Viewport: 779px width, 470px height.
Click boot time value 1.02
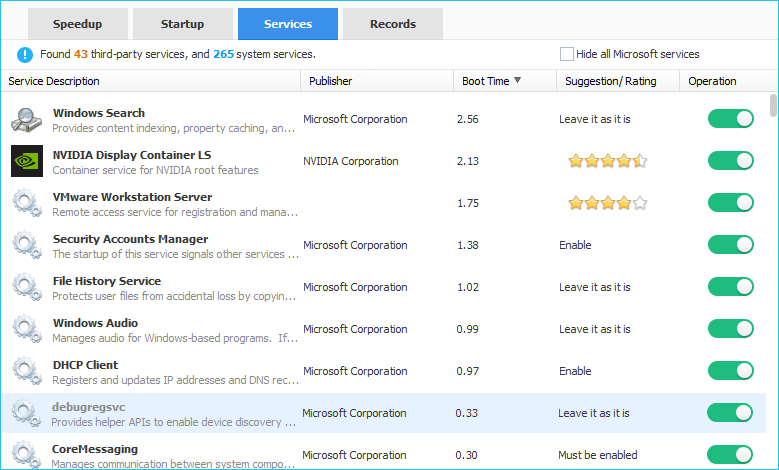[x=467, y=287]
